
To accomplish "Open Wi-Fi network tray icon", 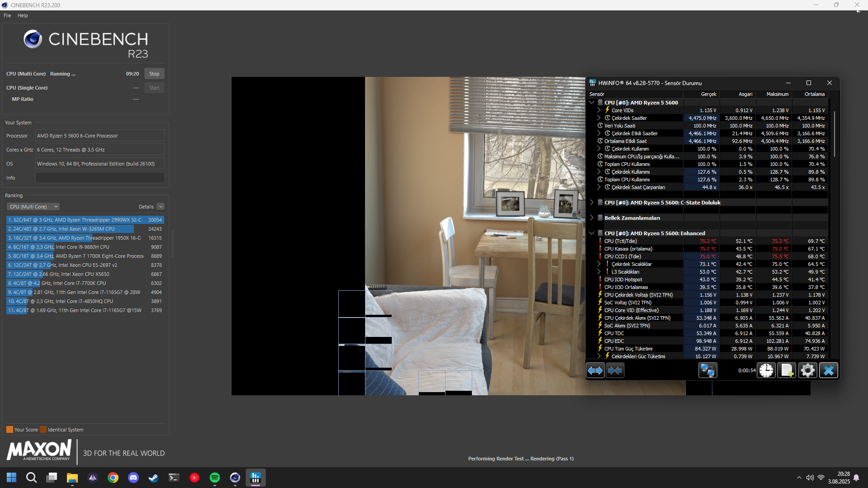I will 821,478.
